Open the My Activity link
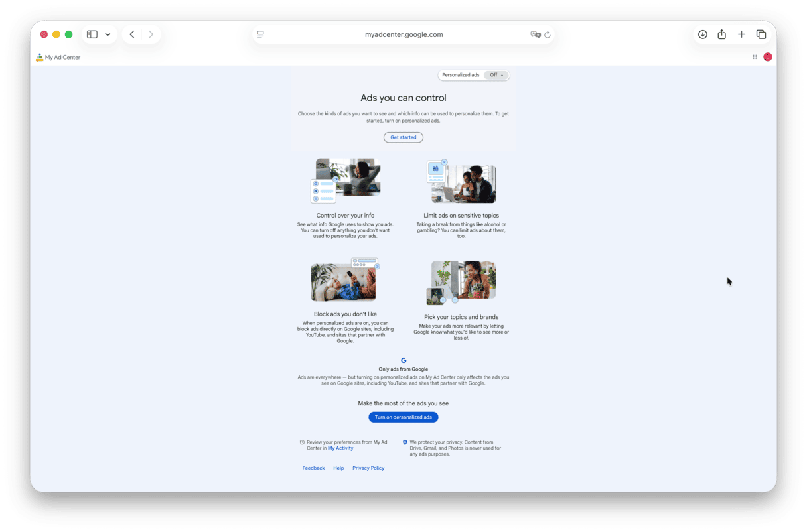Image resolution: width=807 pixels, height=532 pixels. coord(340,448)
